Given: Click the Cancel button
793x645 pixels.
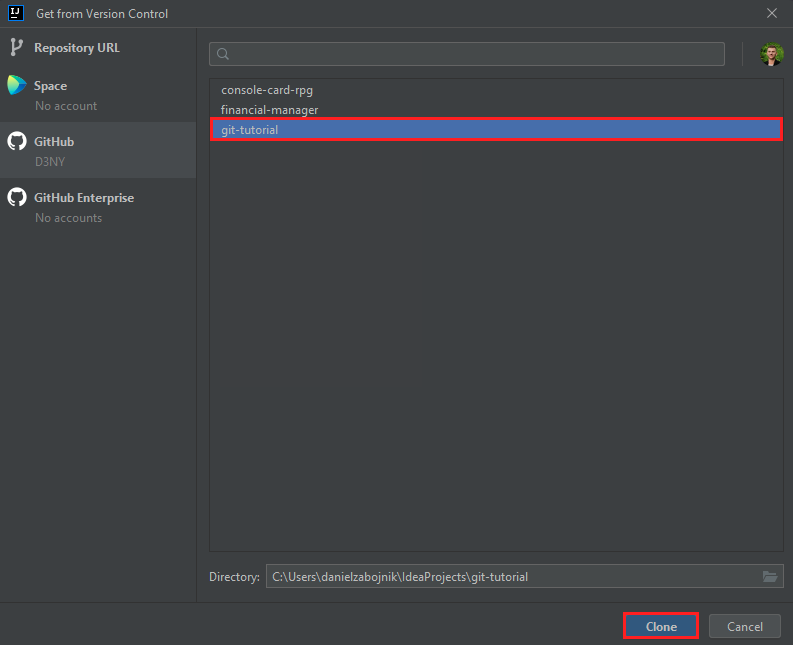Looking at the screenshot, I should pos(744,626).
